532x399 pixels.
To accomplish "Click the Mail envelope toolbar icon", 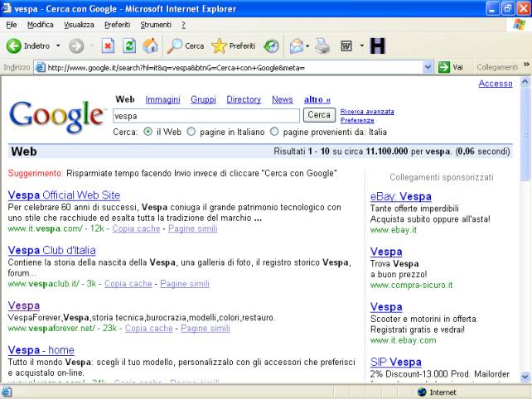I will [x=297, y=46].
